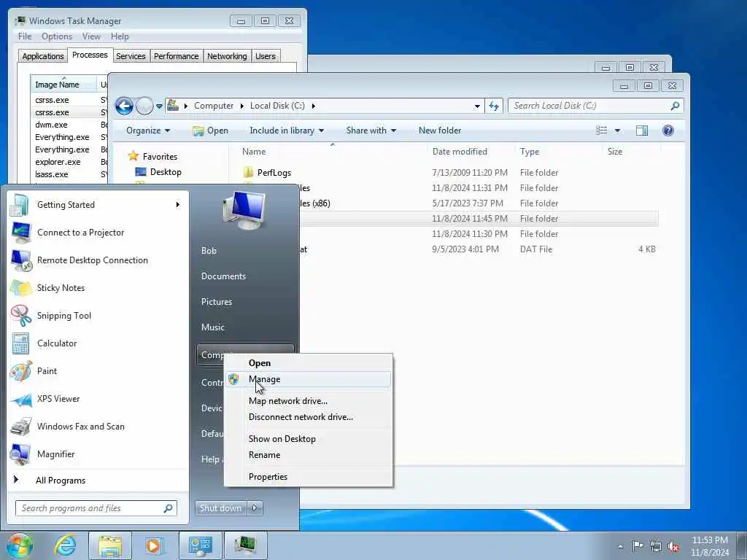The image size is (747, 560).
Task: Click Windows Explorer taskbar icon
Action: [110, 545]
